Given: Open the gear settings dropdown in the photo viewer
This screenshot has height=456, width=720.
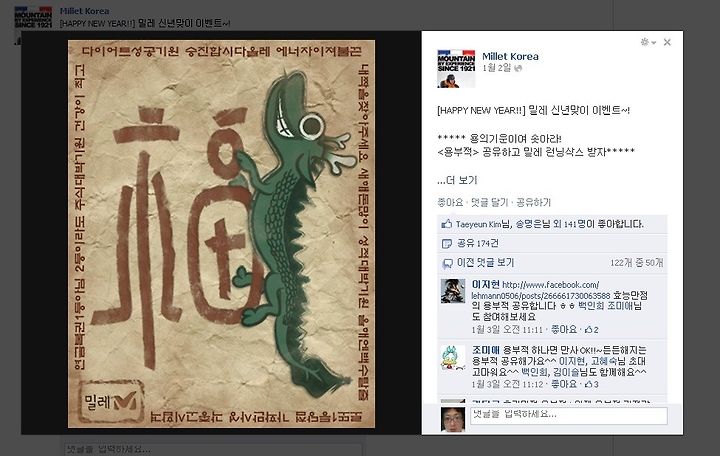Looking at the screenshot, I should (648, 42).
